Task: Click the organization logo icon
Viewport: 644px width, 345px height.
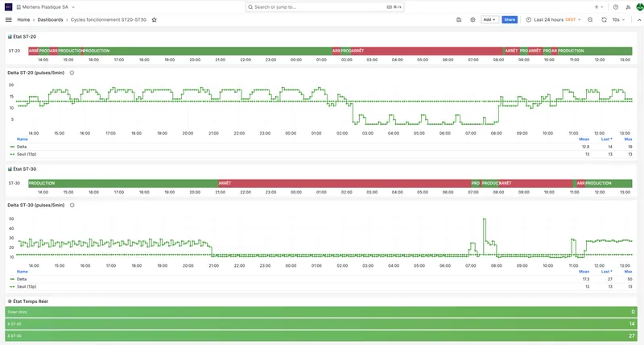Action: pos(8,7)
